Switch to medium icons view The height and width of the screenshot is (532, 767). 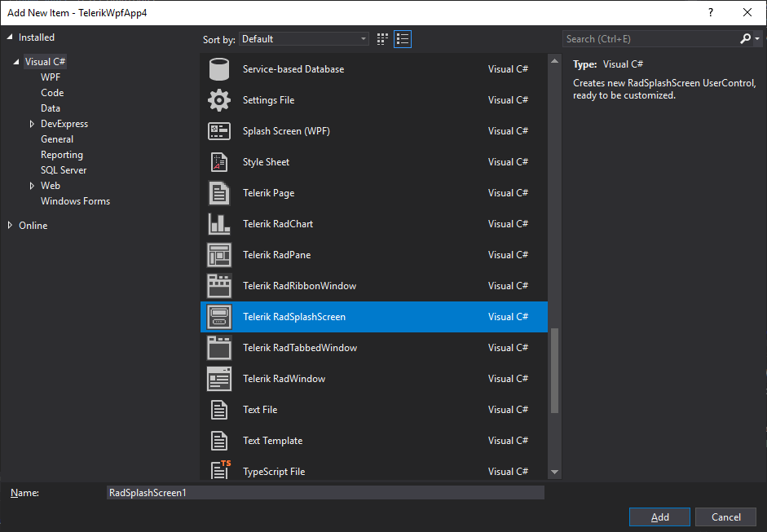tap(381, 38)
